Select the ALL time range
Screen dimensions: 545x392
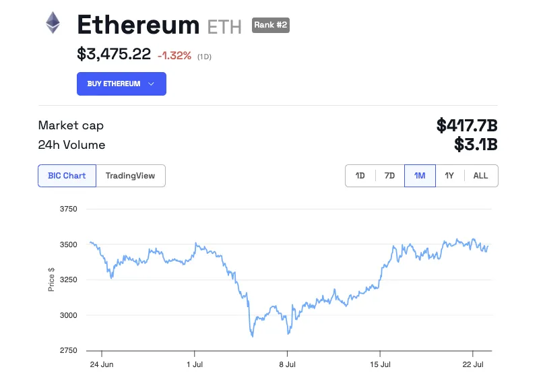click(480, 176)
